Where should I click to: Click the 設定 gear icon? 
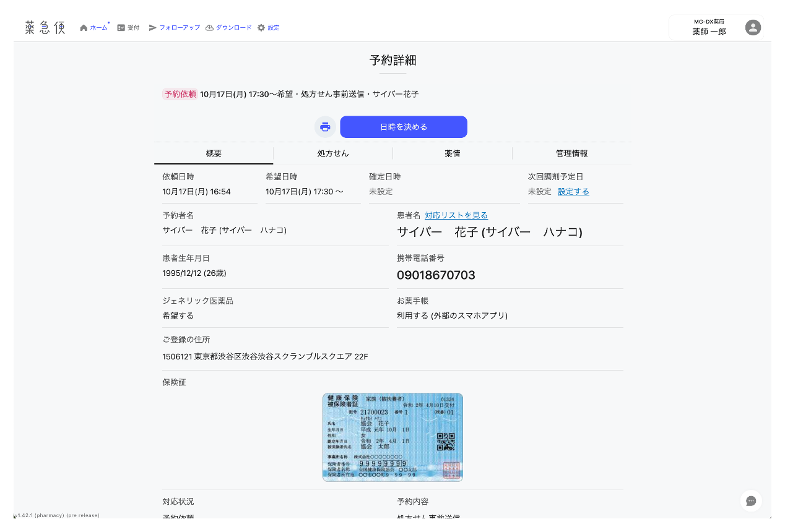point(261,28)
